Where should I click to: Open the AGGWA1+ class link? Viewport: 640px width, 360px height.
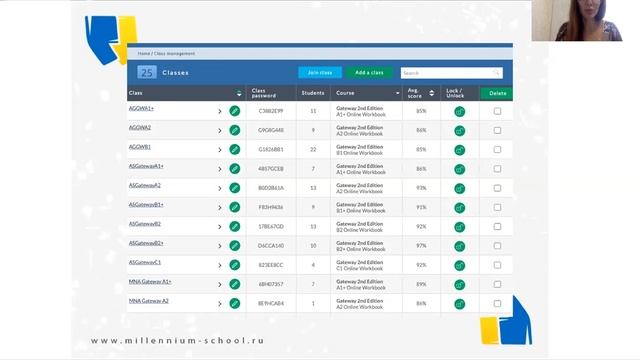[141, 108]
